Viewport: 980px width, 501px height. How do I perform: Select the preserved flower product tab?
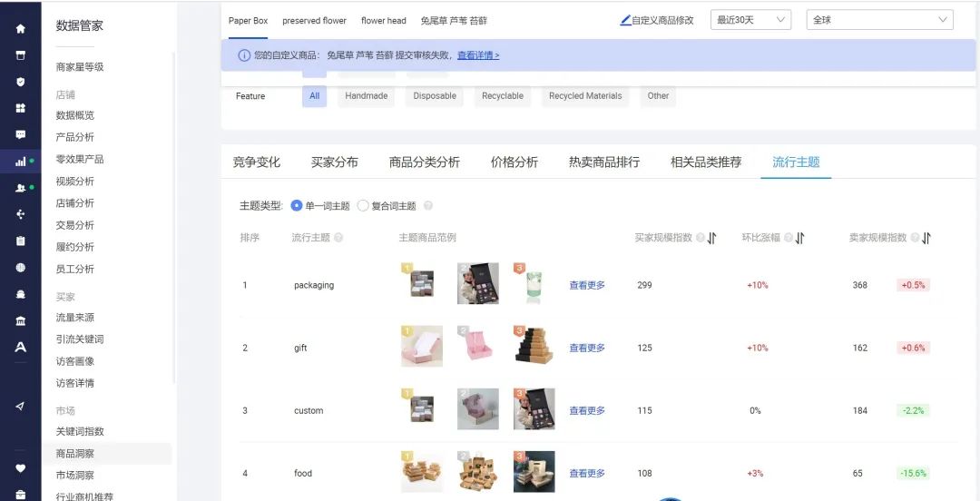click(x=314, y=21)
